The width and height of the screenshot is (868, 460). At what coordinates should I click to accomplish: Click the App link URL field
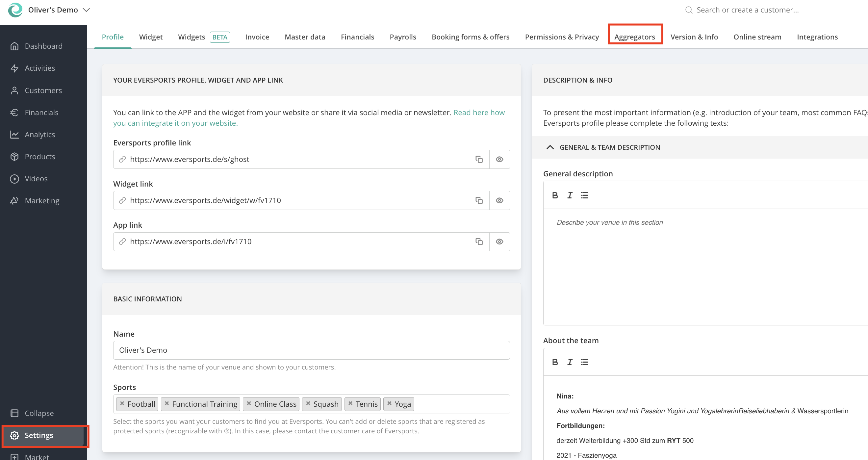(x=291, y=241)
